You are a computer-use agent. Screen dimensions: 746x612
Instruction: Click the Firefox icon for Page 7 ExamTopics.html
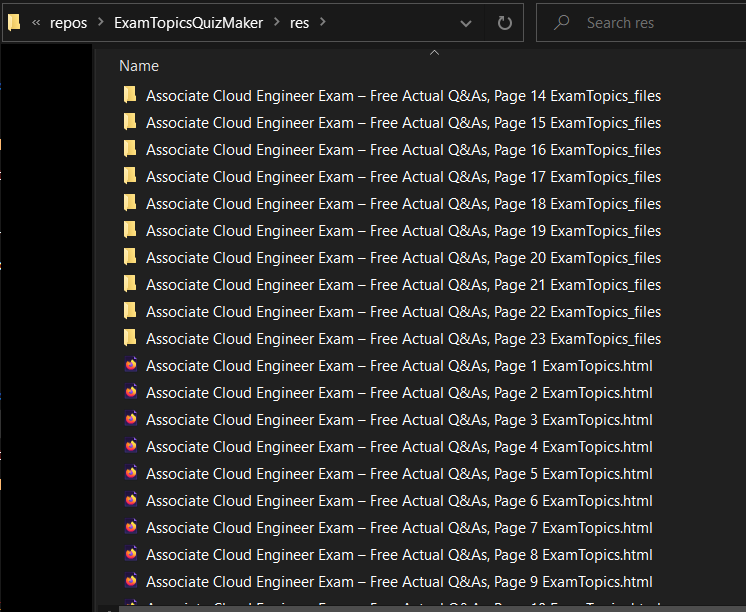click(x=131, y=526)
